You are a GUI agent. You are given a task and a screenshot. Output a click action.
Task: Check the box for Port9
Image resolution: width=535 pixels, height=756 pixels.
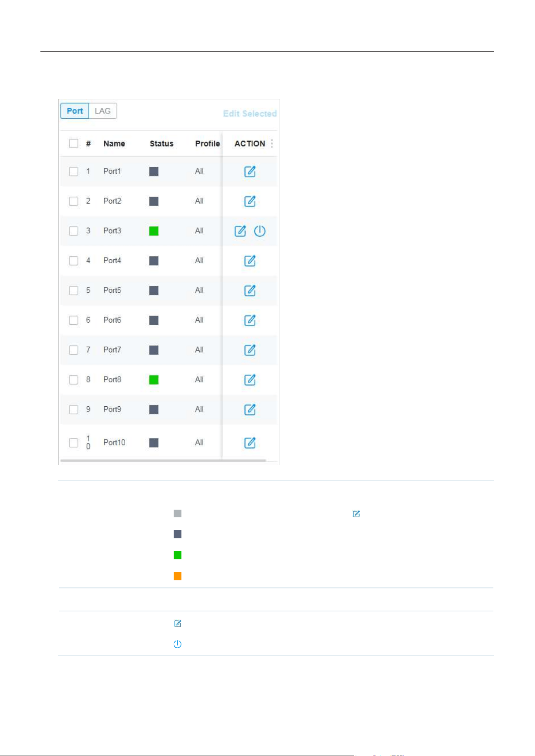click(x=74, y=409)
